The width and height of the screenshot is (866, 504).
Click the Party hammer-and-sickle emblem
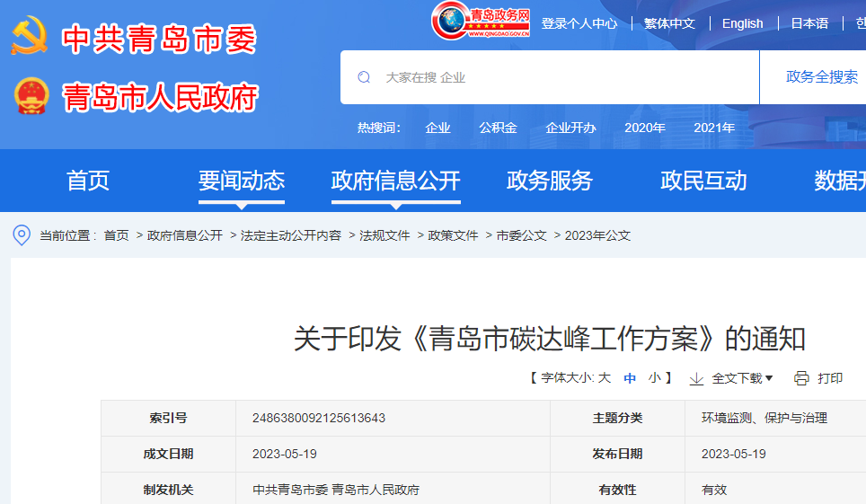[x=31, y=37]
